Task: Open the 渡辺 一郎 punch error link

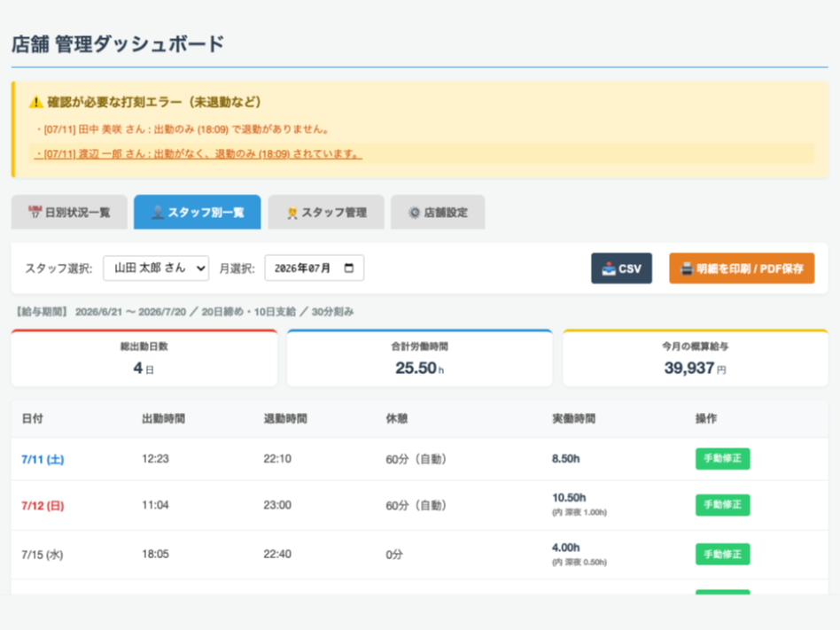Action: coord(198,154)
